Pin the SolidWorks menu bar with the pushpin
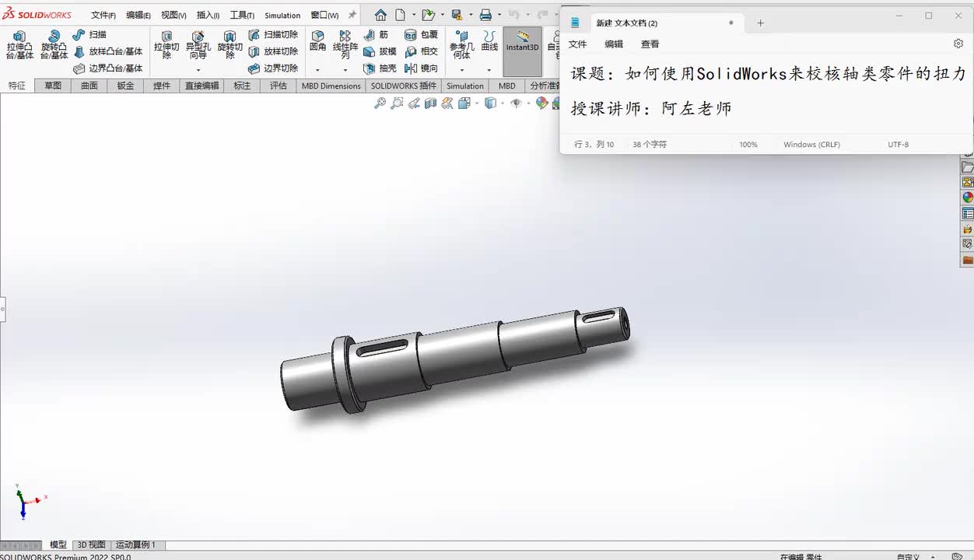The image size is (974, 560). pos(352,15)
